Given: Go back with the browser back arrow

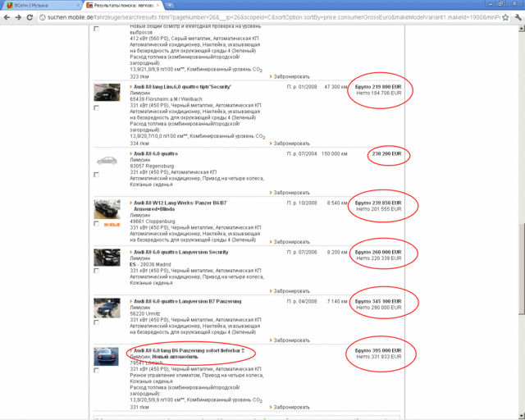Looking at the screenshot, I should coord(7,17).
